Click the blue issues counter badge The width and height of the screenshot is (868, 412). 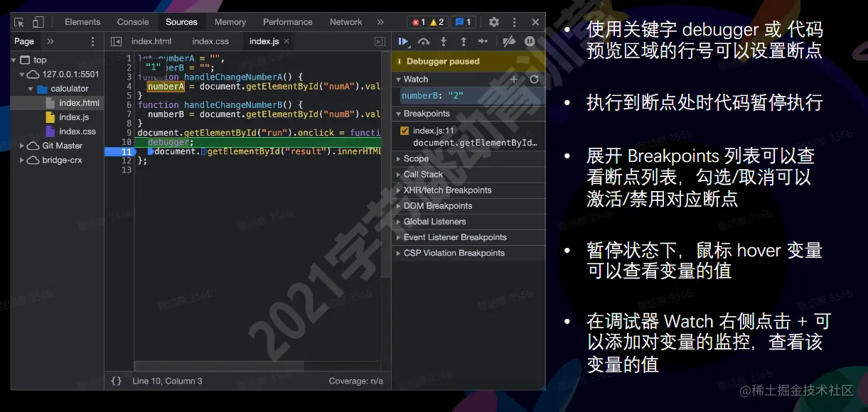click(464, 22)
